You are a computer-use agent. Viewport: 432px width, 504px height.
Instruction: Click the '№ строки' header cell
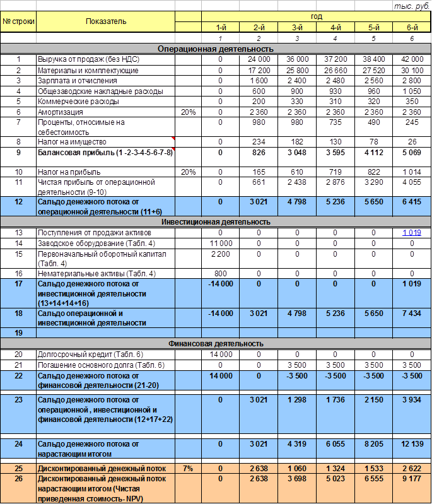pyautogui.click(x=18, y=21)
